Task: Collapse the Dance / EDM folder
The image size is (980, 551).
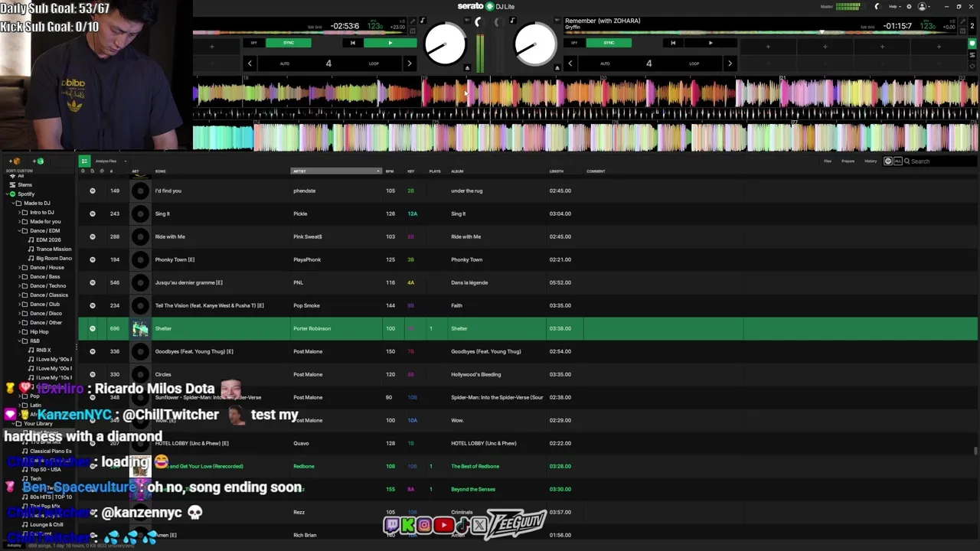Action: 18,230
